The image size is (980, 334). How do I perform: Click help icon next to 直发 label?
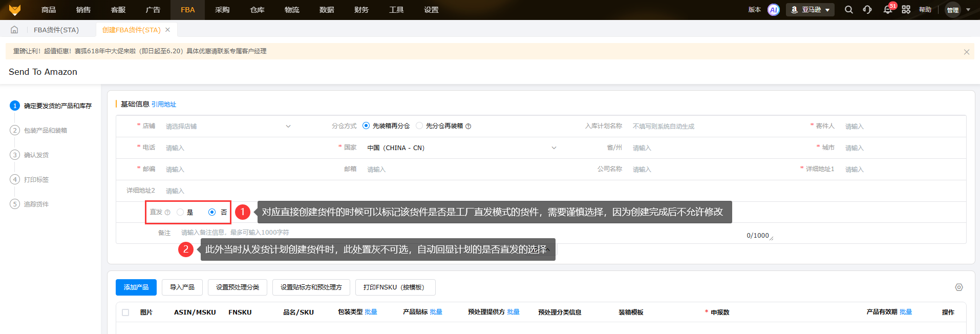(167, 212)
